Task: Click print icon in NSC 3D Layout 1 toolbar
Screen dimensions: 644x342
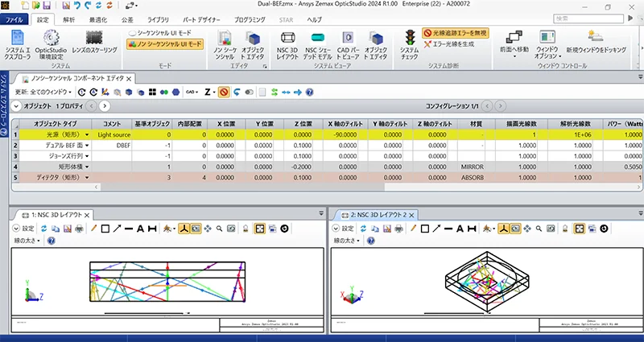Action: click(79, 229)
